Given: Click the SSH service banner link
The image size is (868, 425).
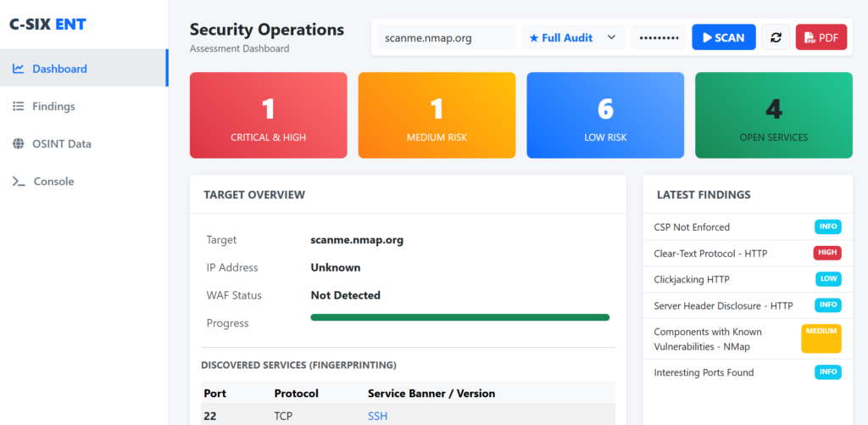Looking at the screenshot, I should point(377,416).
